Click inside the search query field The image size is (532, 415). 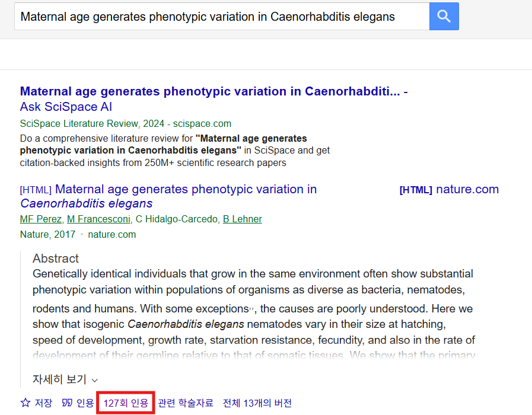(222, 16)
